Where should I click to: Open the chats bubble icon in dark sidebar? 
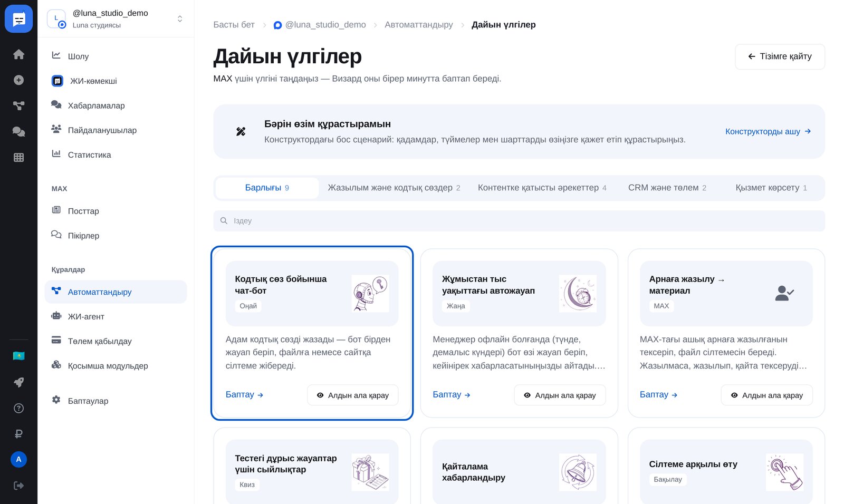click(18, 132)
